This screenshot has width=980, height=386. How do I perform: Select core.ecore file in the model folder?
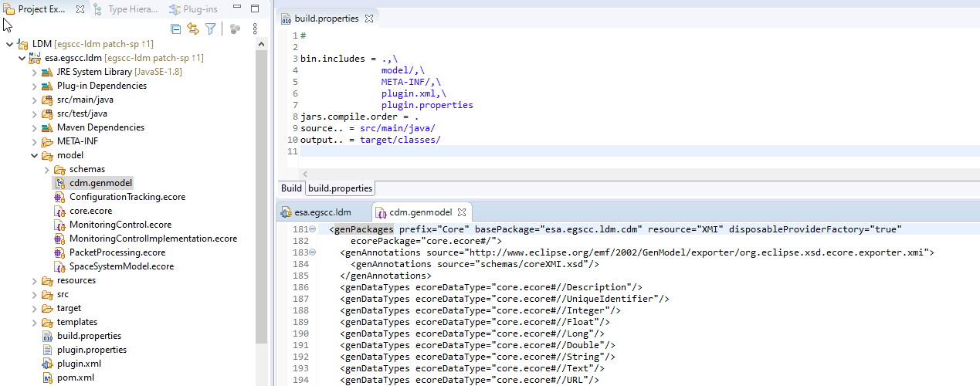coord(90,211)
